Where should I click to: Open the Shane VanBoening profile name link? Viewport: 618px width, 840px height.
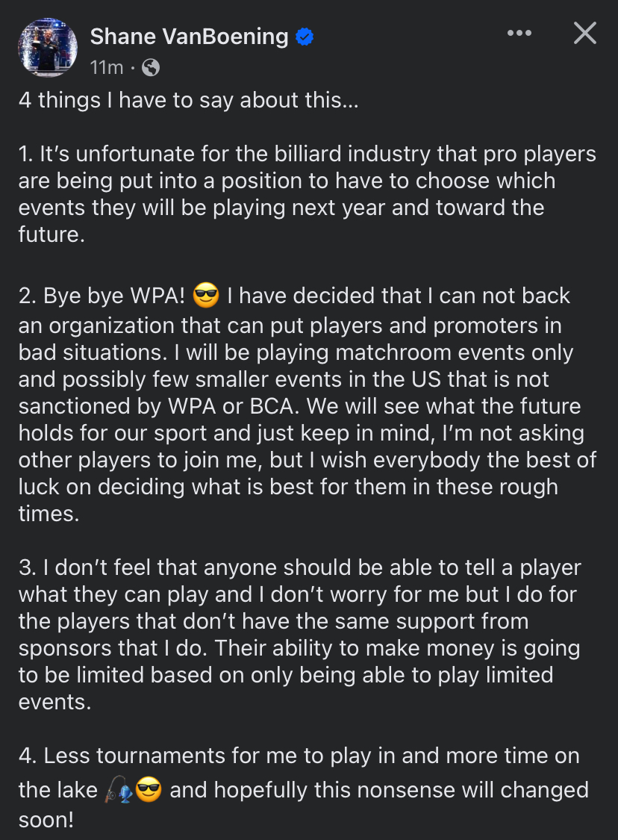pos(189,36)
